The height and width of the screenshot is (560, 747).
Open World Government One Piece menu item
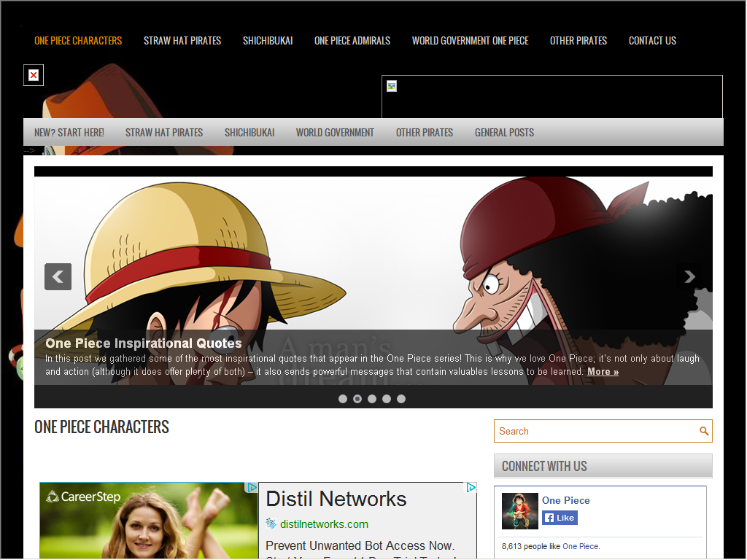(x=471, y=41)
